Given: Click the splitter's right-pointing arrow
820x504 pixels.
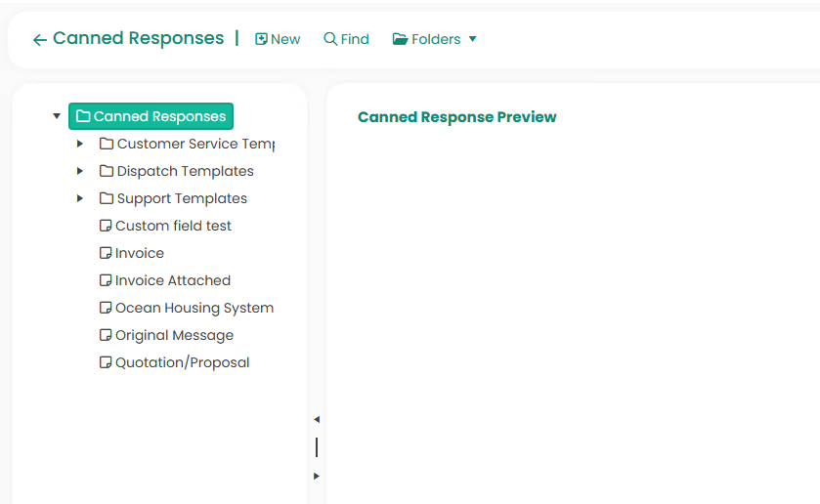Looking at the screenshot, I should [x=316, y=476].
